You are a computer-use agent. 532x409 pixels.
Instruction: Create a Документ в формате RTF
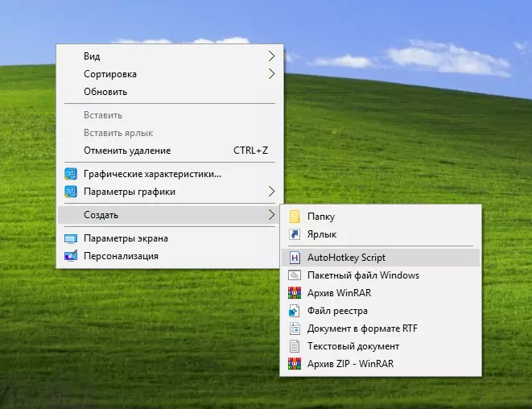381,328
